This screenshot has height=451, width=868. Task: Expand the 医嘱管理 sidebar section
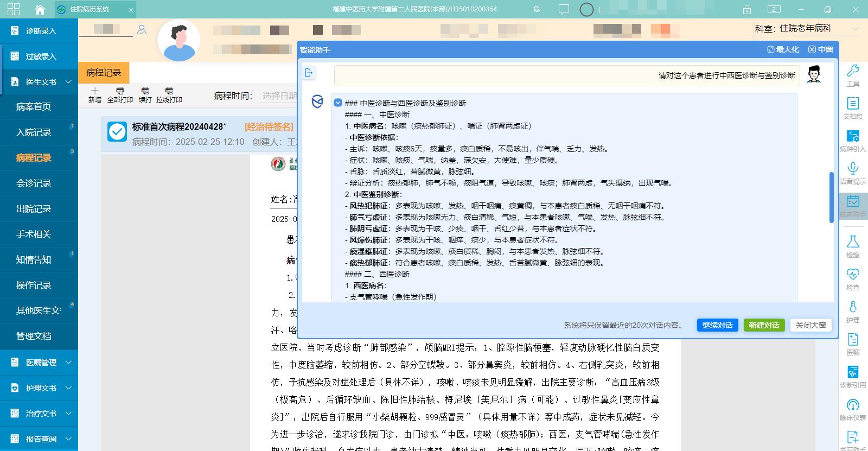68,363
